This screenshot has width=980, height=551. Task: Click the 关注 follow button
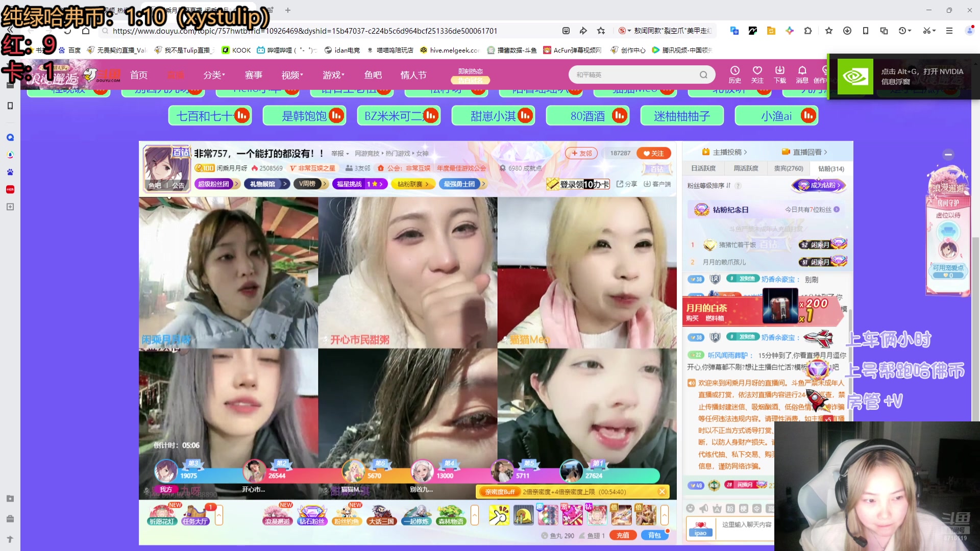pos(654,153)
